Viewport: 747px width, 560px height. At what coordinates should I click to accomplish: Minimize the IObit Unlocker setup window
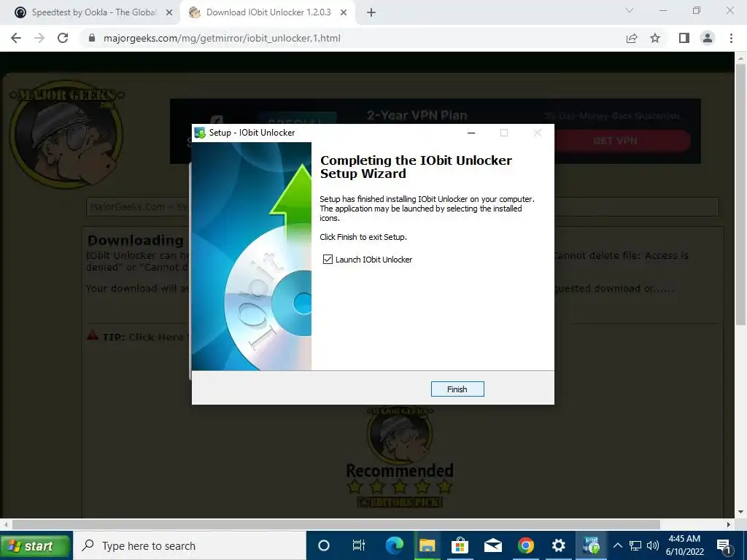(x=471, y=133)
